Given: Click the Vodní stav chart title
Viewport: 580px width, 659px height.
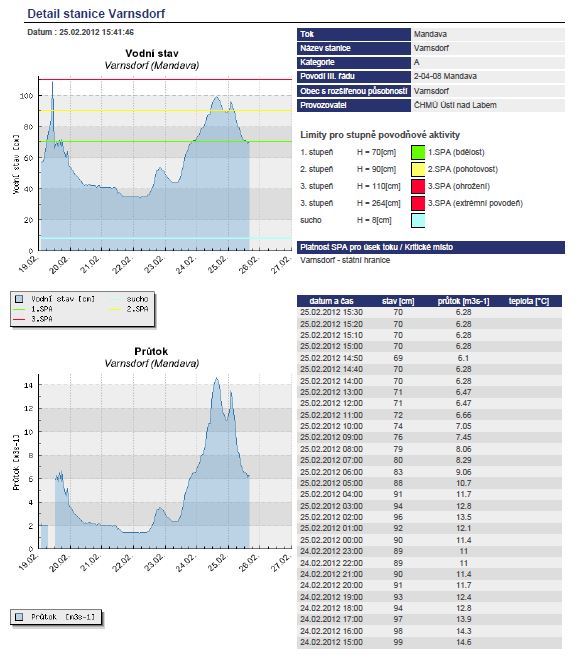Looking at the screenshot, I should click(x=152, y=53).
